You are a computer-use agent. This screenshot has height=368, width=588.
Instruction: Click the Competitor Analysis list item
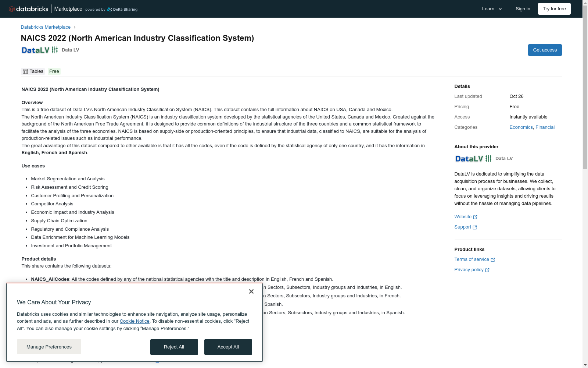coord(52,204)
